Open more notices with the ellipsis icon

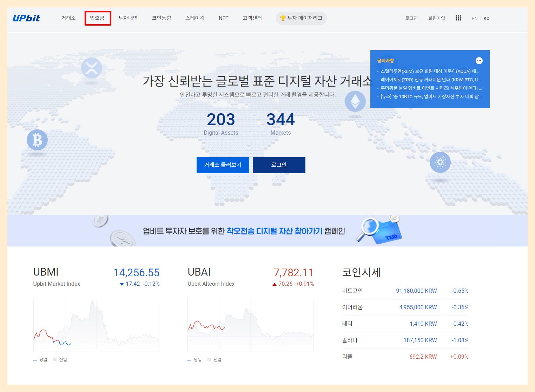(479, 61)
